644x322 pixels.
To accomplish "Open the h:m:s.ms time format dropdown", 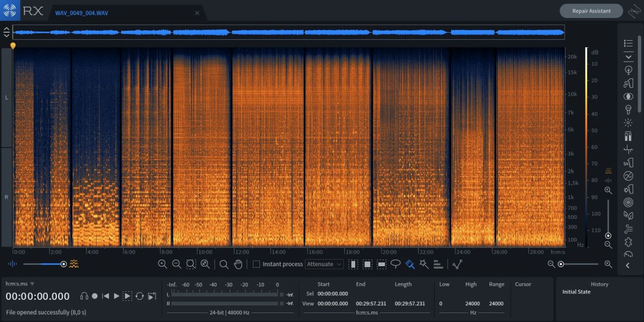I will tap(20, 284).
